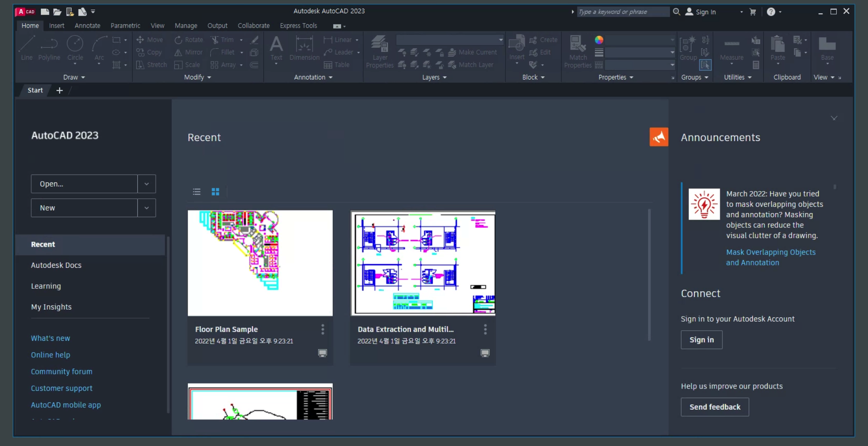
Task: Click the Match Properties tool
Action: 578,51
